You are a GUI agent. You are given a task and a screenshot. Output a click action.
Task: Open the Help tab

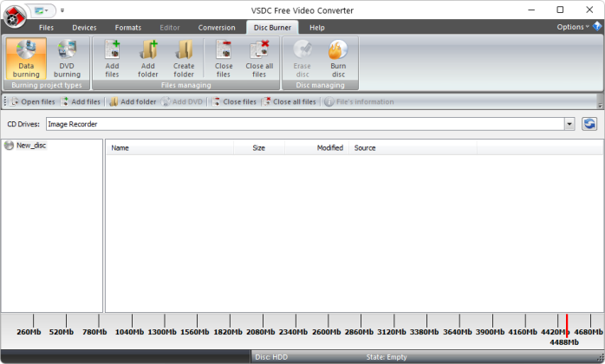316,28
